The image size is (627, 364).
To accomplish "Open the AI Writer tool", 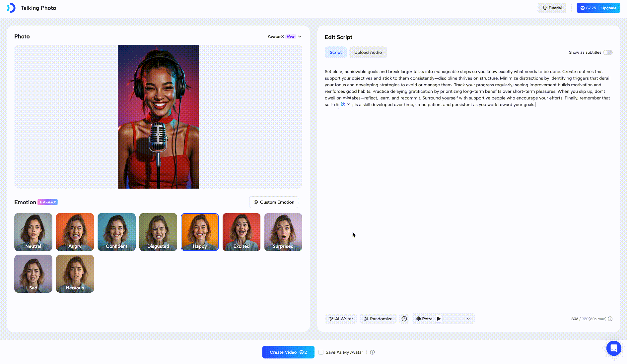I will pos(341,319).
